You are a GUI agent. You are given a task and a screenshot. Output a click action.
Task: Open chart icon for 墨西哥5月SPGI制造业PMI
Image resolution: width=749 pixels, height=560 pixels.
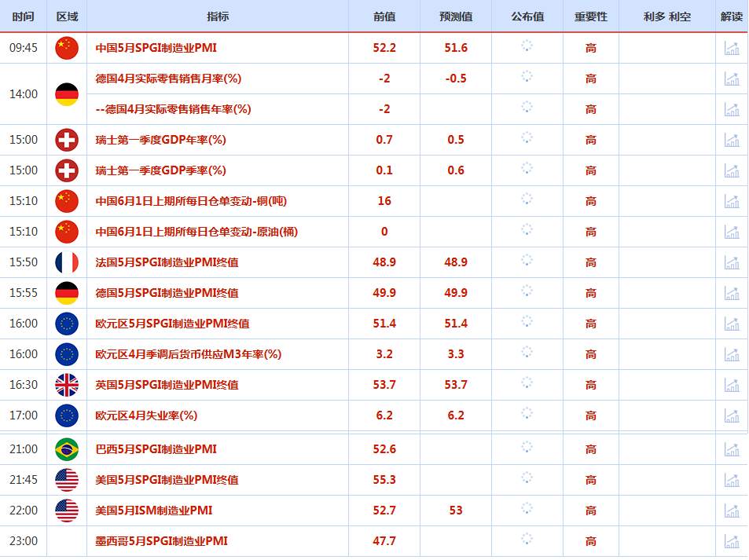point(732,541)
